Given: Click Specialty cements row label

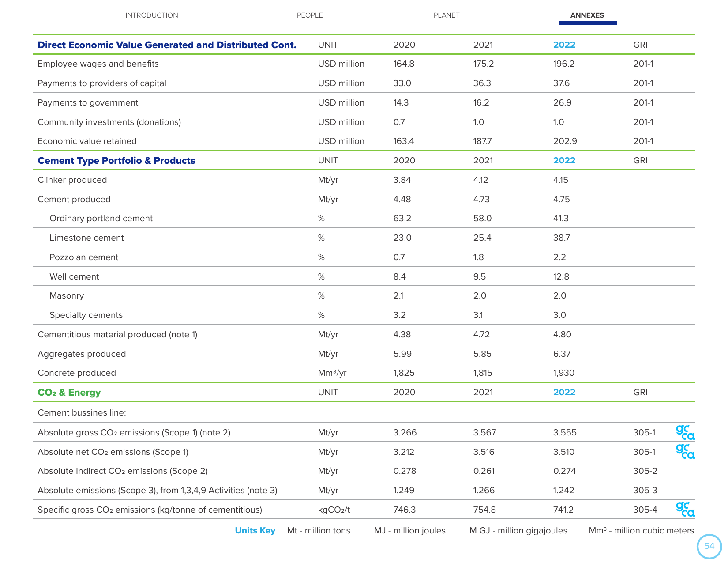Looking at the screenshot, I should point(86,315).
